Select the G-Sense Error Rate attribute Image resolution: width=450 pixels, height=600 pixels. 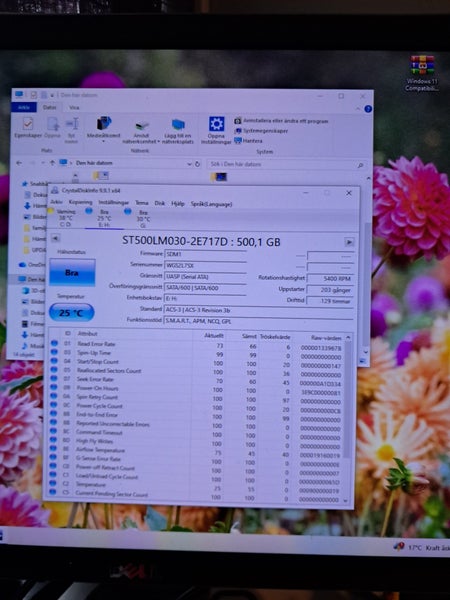pyautogui.click(x=98, y=459)
